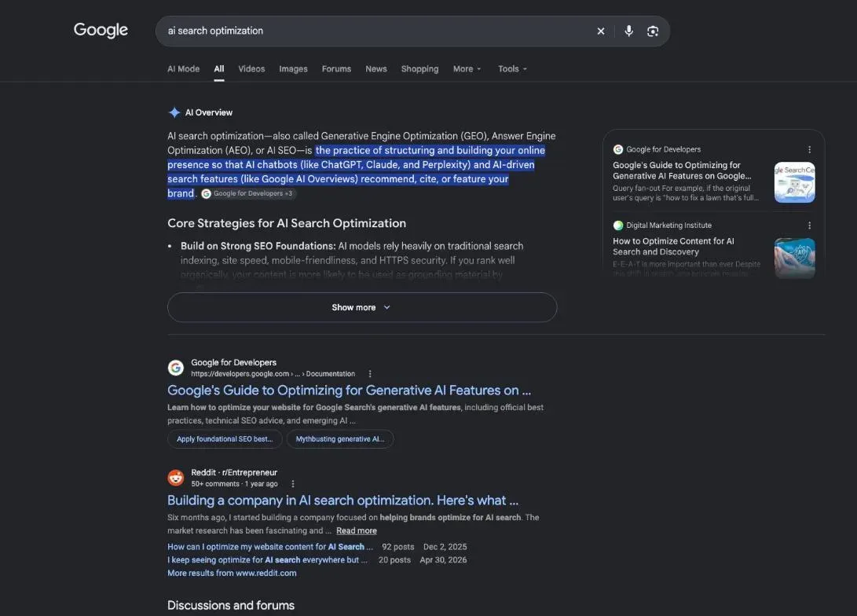The height and width of the screenshot is (616, 857).
Task: Open How to Optimize Content sidebar title
Action: click(x=673, y=247)
